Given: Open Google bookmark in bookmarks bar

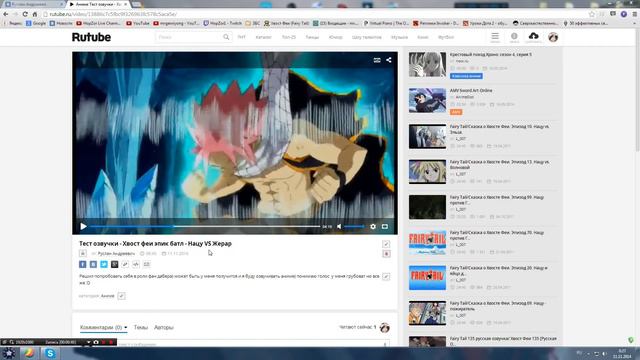Looking at the screenshot, I should tap(36, 23).
